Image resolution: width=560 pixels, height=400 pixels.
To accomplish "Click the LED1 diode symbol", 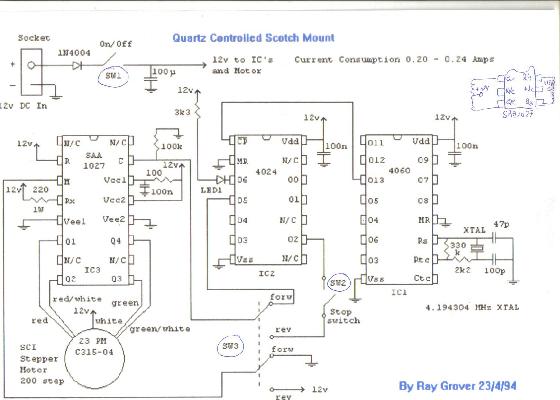I will [221, 180].
